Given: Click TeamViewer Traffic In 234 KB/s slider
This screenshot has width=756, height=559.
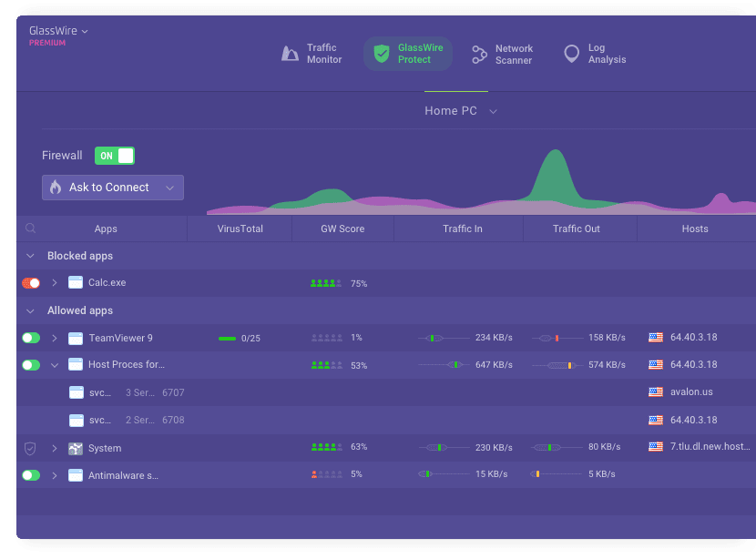Looking at the screenshot, I should click(x=444, y=338).
